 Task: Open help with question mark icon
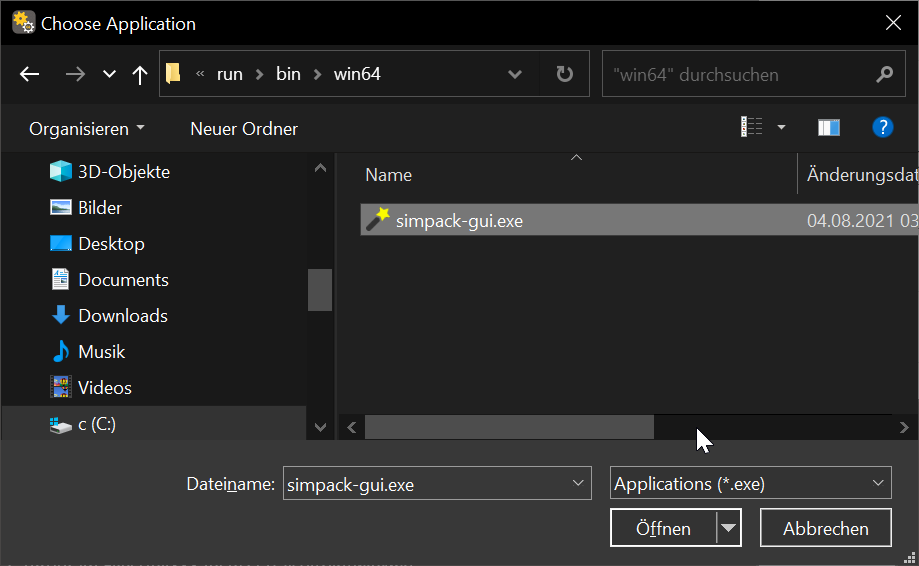click(x=883, y=127)
